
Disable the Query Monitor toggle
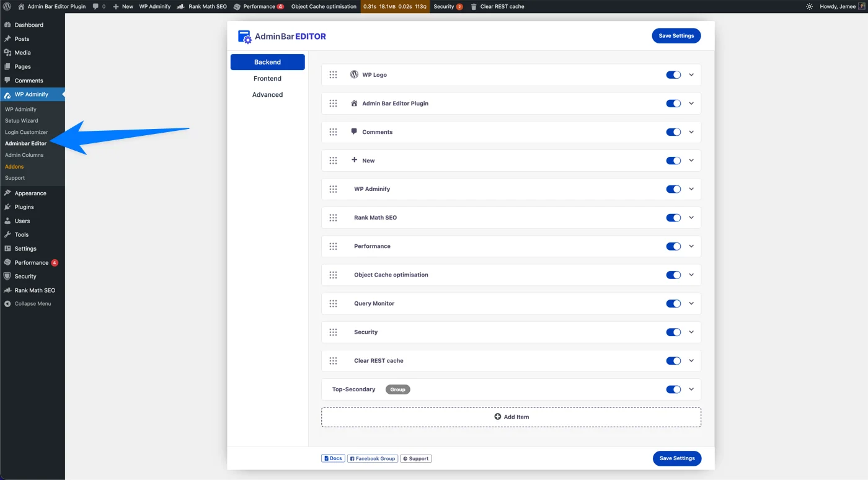coord(673,303)
